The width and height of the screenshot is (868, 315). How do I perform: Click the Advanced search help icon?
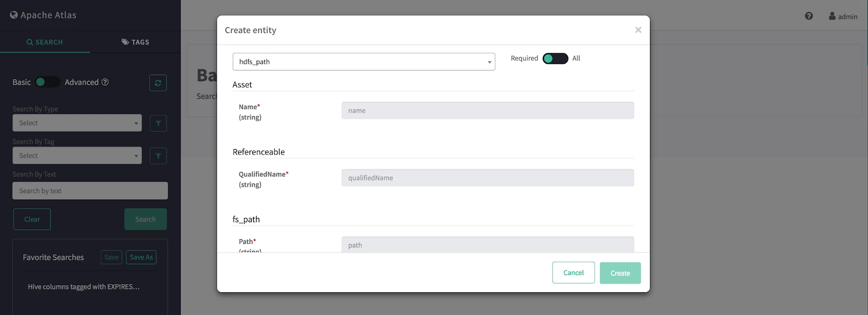105,82
